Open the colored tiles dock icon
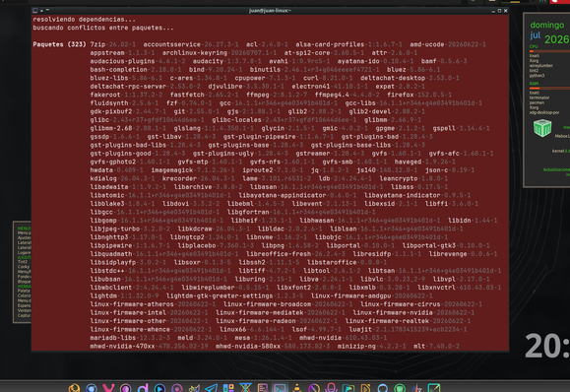This screenshot has height=392, width=570. pos(228,388)
